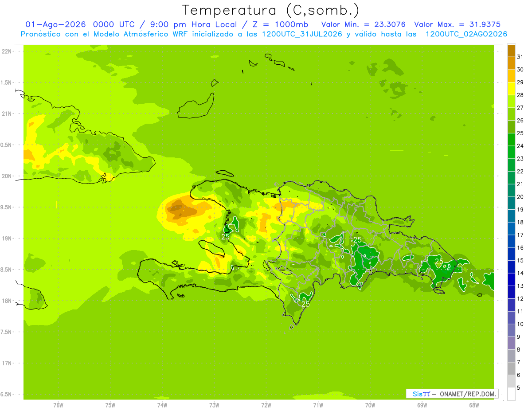Click latitude axis label "21N"
This screenshot has height=411, width=532.
point(7,114)
